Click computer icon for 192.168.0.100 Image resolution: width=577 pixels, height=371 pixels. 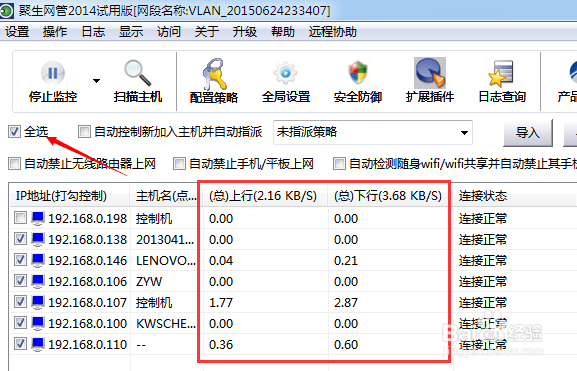tap(38, 323)
